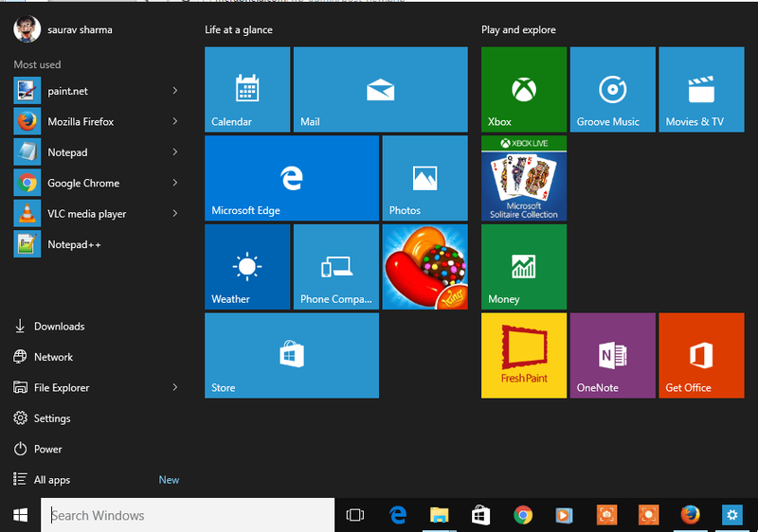
Task: Open Task View on the taskbar
Action: pyautogui.click(x=354, y=515)
